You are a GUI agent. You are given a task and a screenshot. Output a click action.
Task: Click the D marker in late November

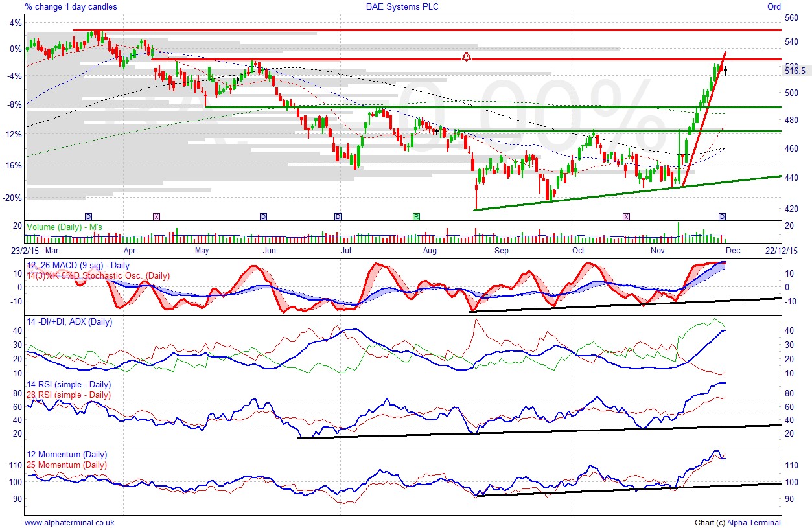(x=722, y=216)
